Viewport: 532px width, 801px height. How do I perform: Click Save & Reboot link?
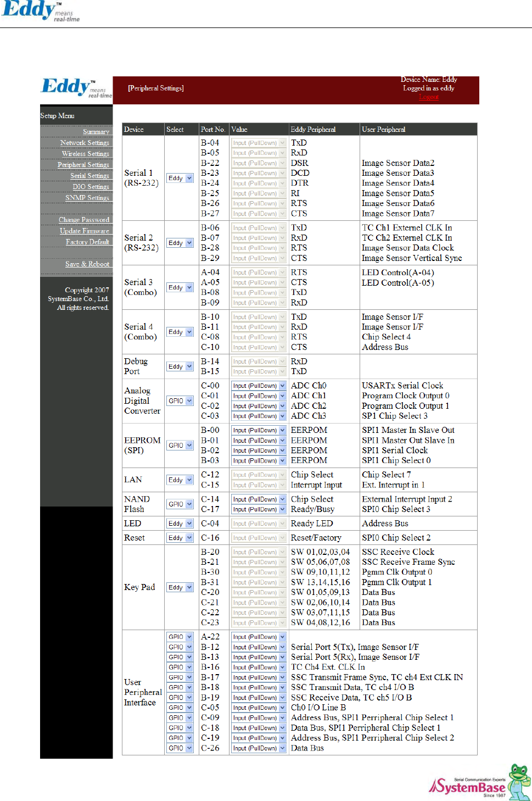point(87,264)
